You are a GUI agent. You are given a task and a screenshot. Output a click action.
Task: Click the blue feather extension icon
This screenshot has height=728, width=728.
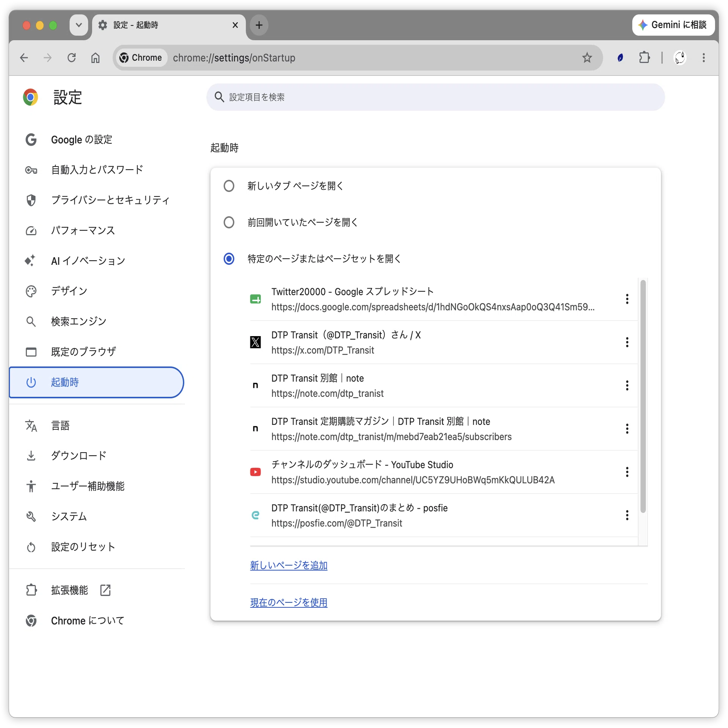620,58
